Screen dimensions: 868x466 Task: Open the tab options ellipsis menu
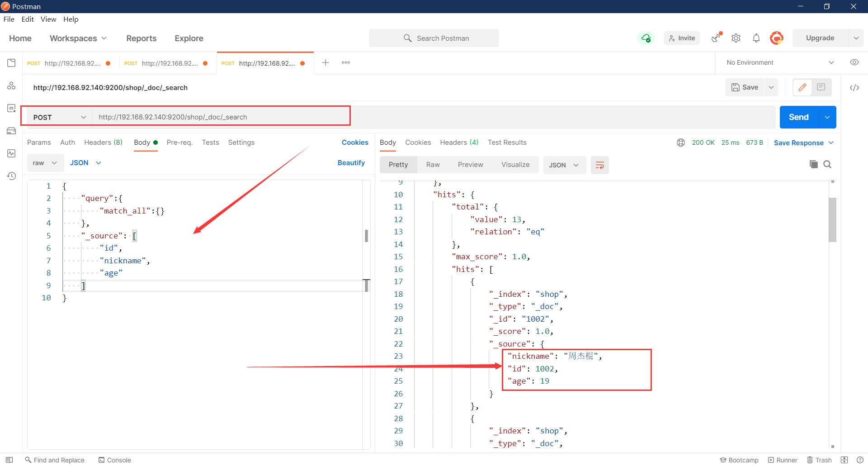(x=346, y=62)
